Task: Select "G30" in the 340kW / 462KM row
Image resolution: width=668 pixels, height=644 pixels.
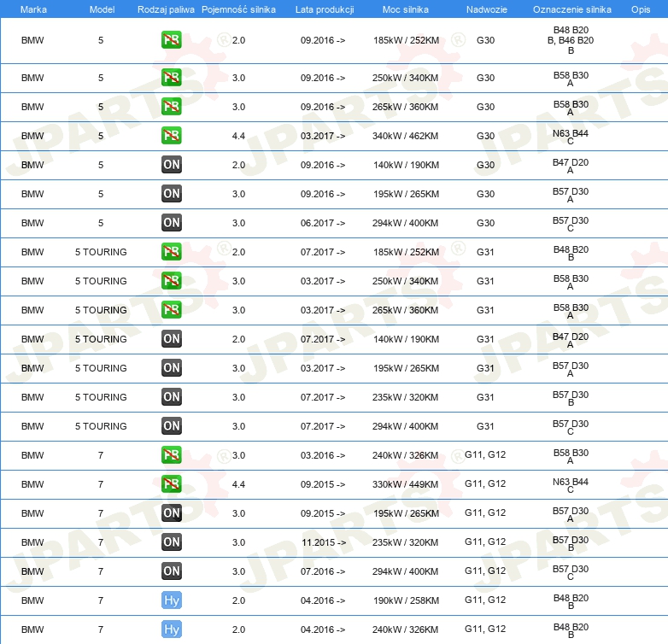Action: coord(486,136)
